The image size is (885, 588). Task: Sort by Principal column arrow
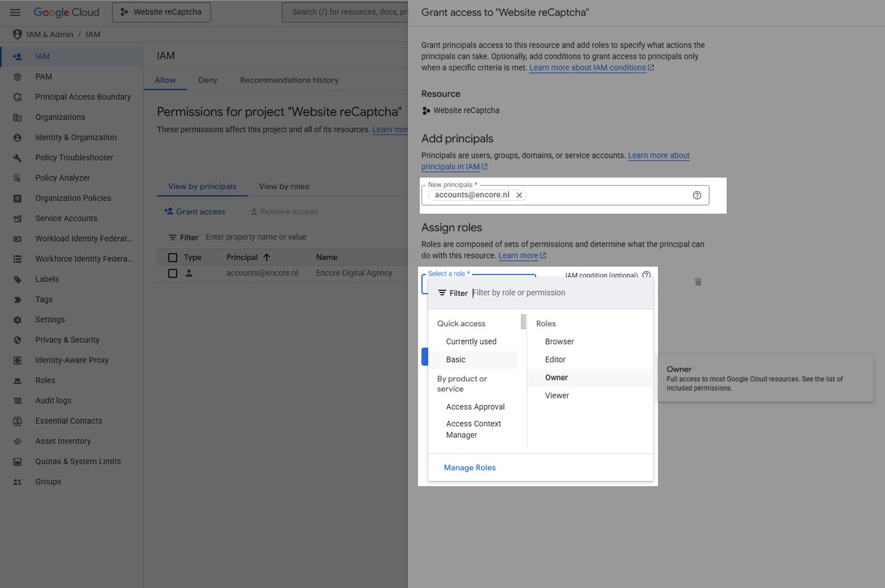267,257
